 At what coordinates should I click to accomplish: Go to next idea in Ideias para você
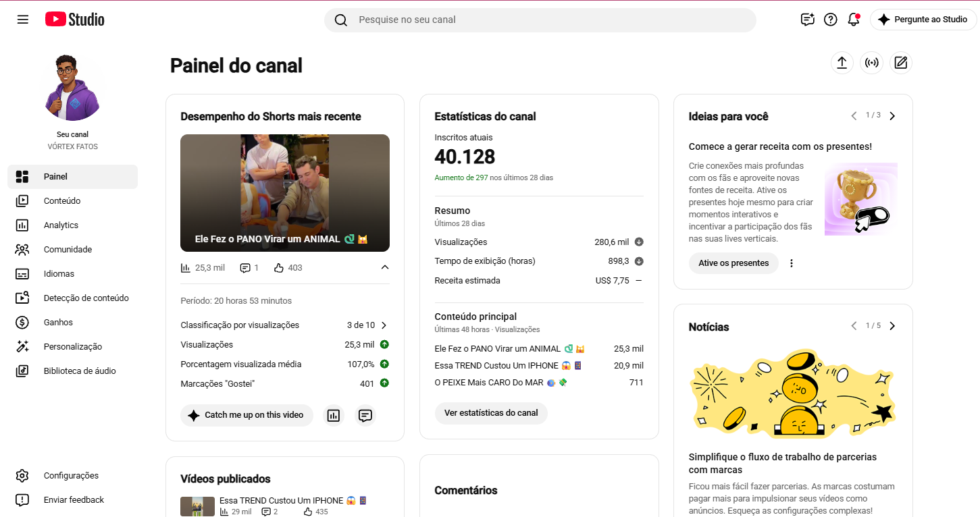892,116
